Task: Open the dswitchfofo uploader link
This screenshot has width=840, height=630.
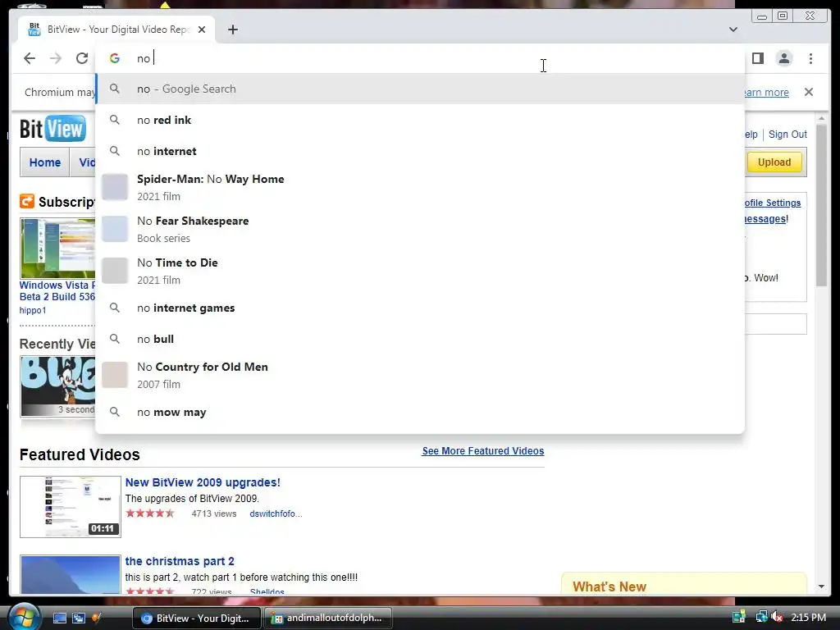Action: (x=276, y=514)
